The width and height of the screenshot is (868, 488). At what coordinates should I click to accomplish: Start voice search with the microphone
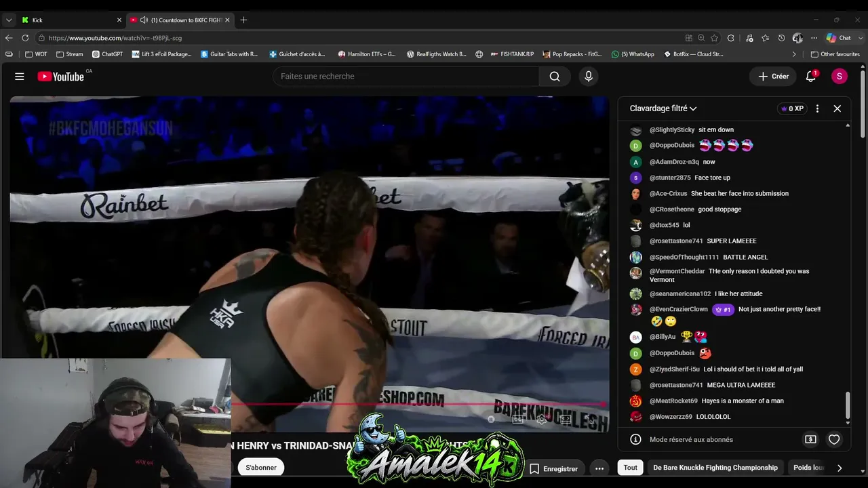pyautogui.click(x=589, y=77)
